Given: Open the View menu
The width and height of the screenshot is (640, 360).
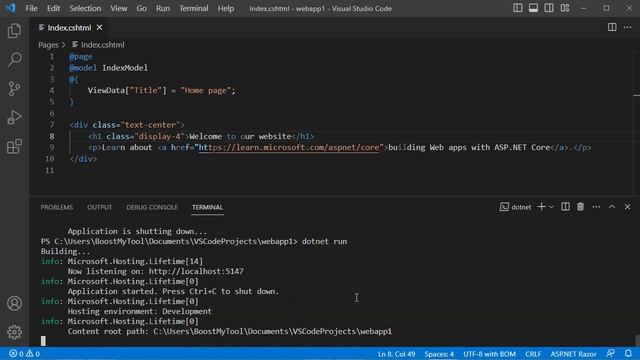Looking at the screenshot, I should point(118,8).
